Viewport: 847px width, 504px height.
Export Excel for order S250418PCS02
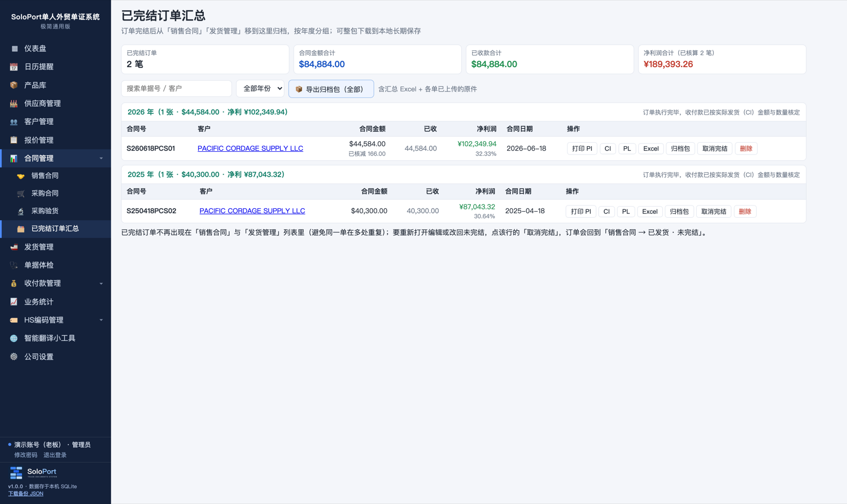tap(649, 211)
